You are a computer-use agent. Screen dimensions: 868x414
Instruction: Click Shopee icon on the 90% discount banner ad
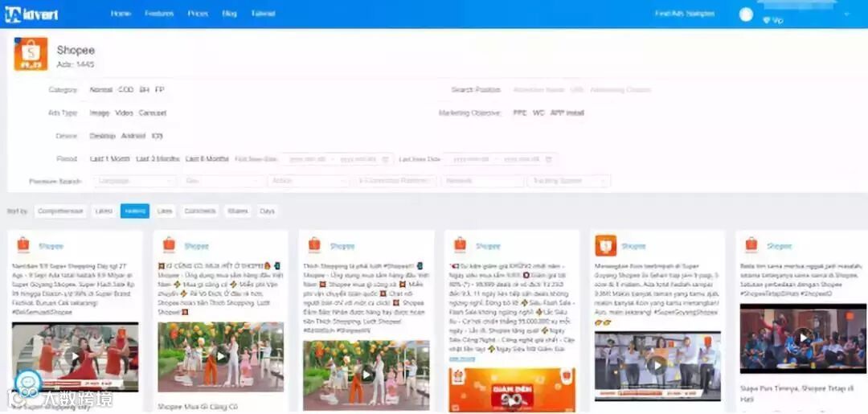[x=460, y=244]
